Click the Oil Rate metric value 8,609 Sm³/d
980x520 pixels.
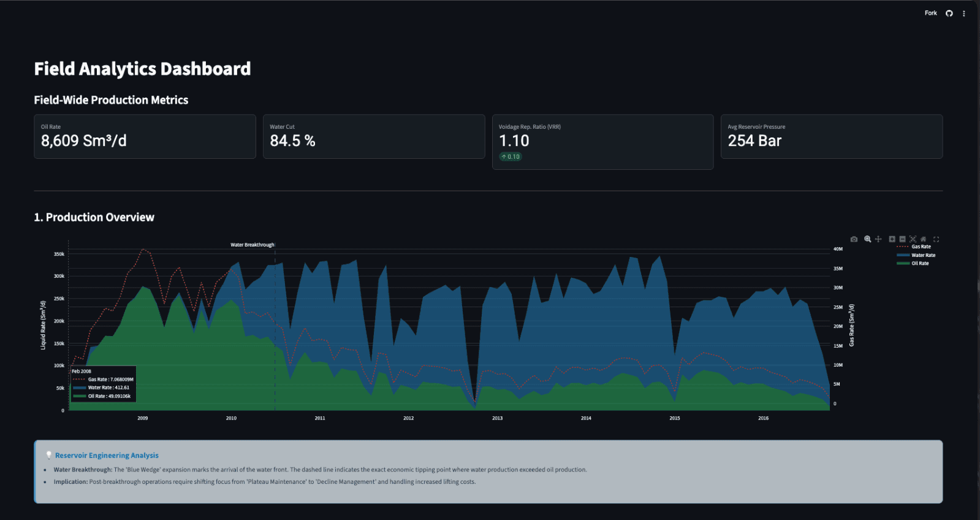(x=84, y=141)
